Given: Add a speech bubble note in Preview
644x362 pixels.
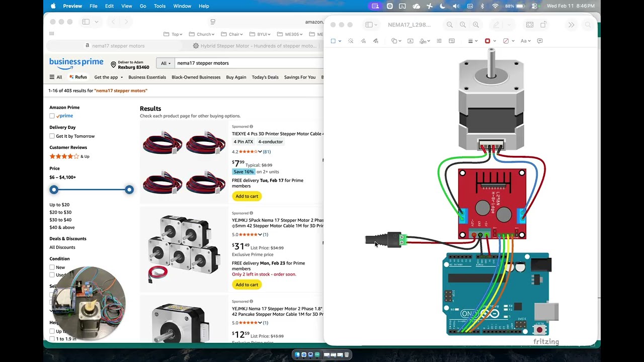Looking at the screenshot, I should click(540, 41).
